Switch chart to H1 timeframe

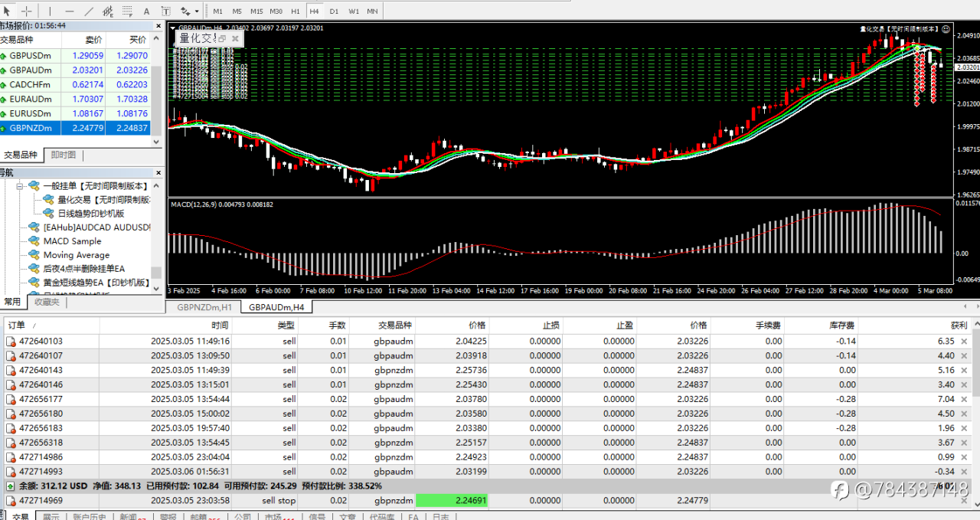(296, 11)
